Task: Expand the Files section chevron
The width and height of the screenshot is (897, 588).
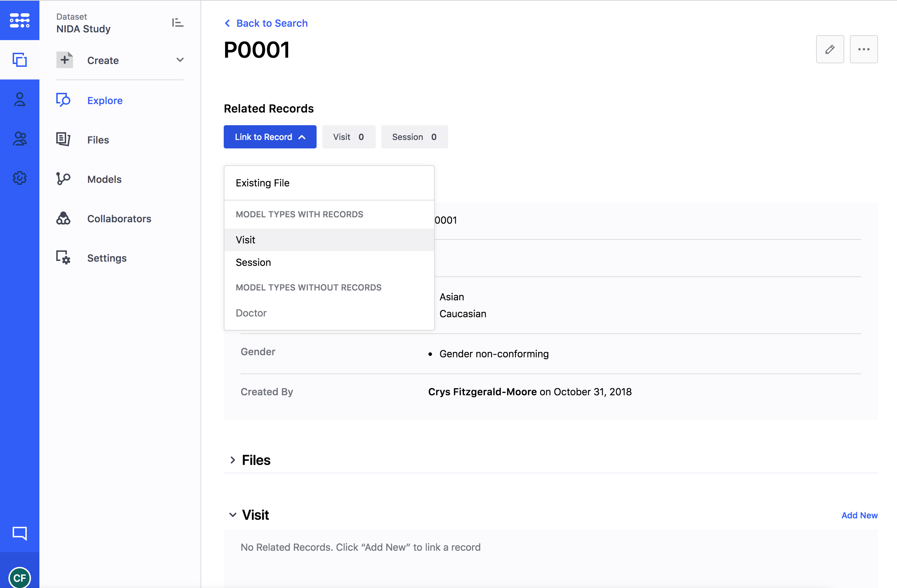Action: point(233,460)
